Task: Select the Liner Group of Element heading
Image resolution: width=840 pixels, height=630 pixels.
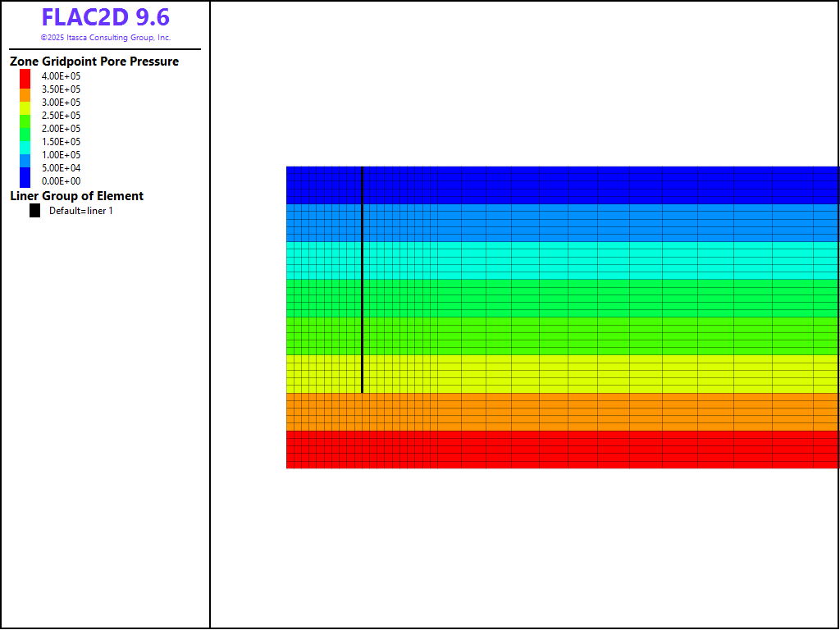Action: tap(77, 196)
